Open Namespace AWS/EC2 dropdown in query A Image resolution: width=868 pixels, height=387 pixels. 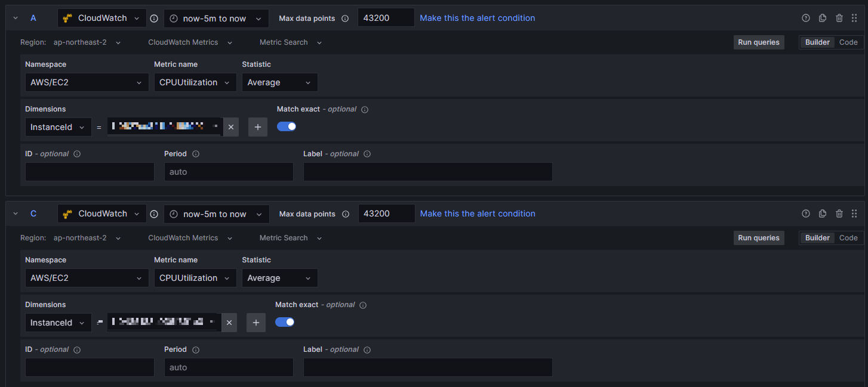pyautogui.click(x=87, y=82)
